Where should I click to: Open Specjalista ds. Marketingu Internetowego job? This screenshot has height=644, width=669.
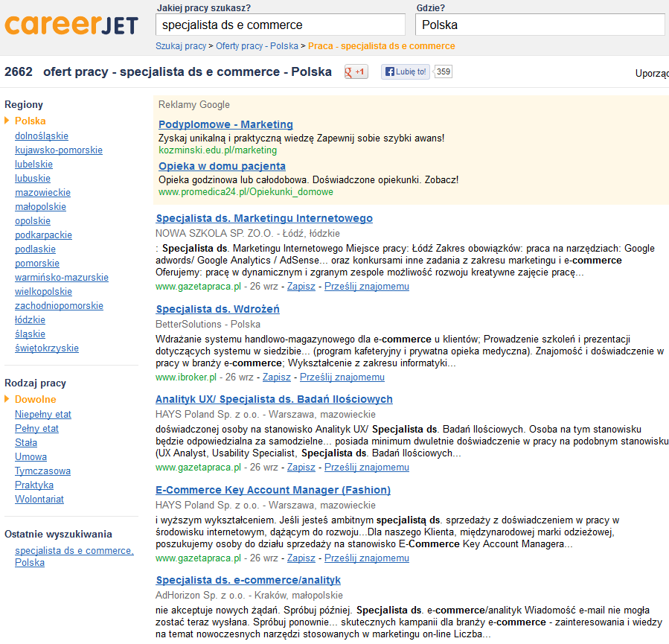[264, 218]
